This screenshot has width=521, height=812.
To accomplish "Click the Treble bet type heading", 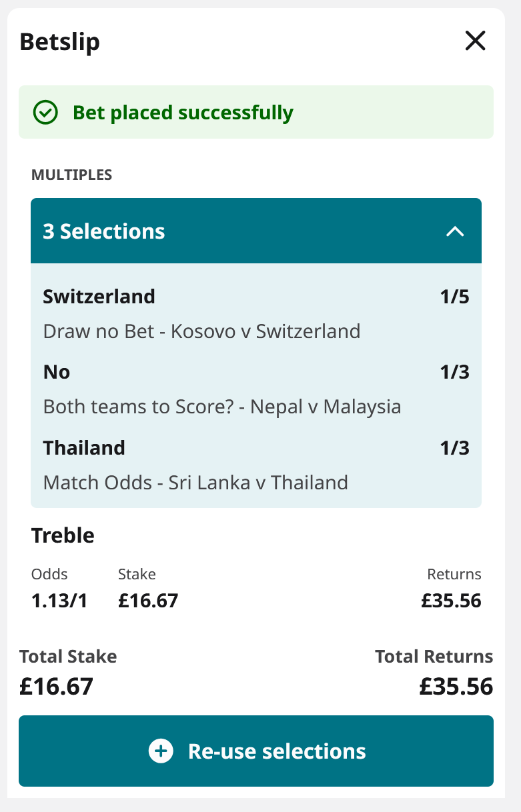I will coord(63,535).
